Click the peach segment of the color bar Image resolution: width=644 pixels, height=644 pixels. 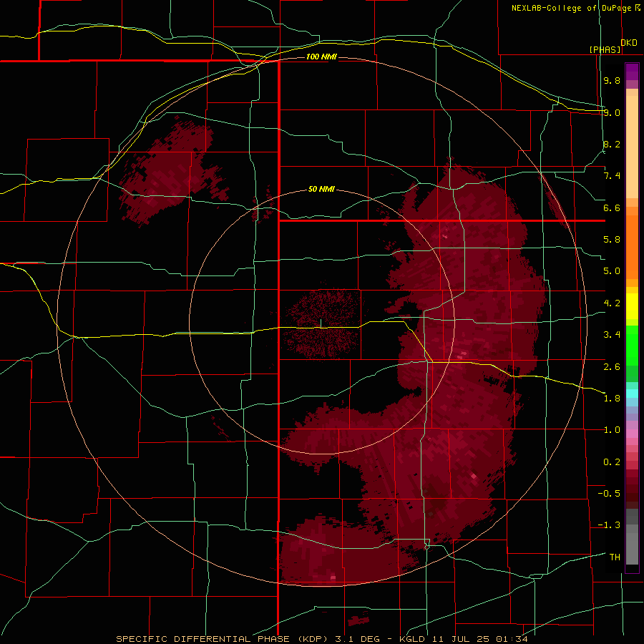pos(632,144)
